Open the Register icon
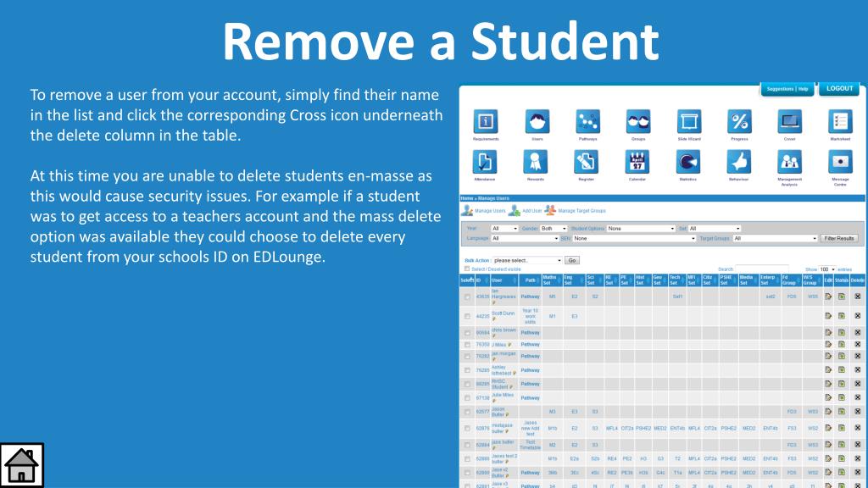 click(x=587, y=162)
